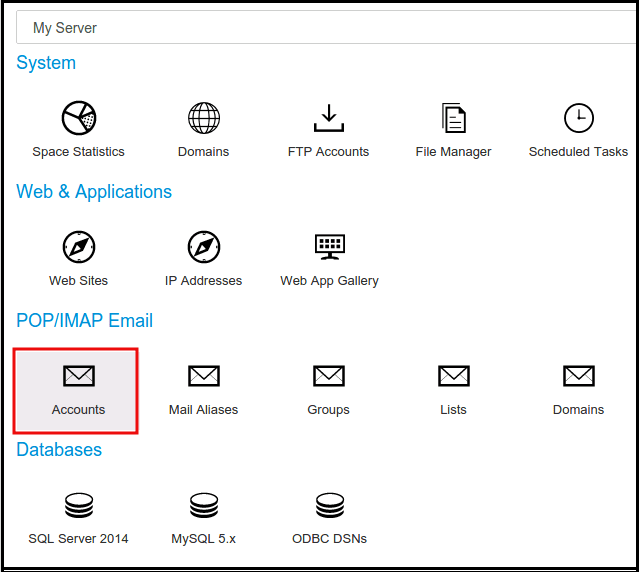Click the System section heading
The image size is (639, 572).
[46, 63]
